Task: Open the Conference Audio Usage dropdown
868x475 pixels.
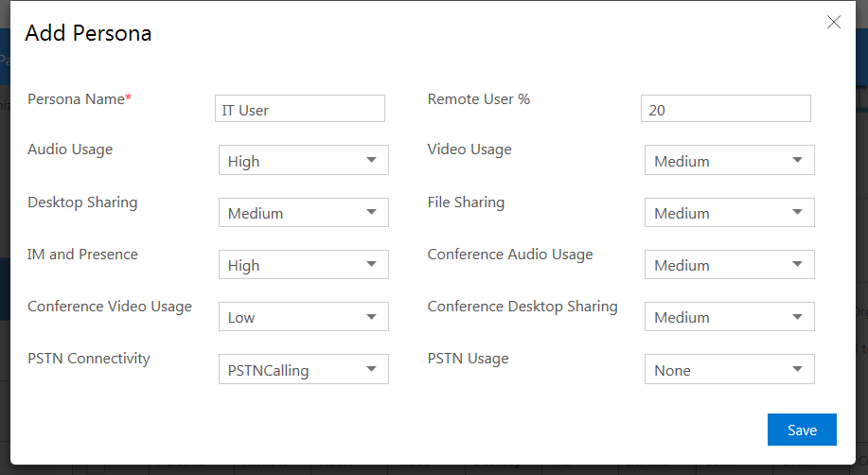Action: pyautogui.click(x=729, y=265)
